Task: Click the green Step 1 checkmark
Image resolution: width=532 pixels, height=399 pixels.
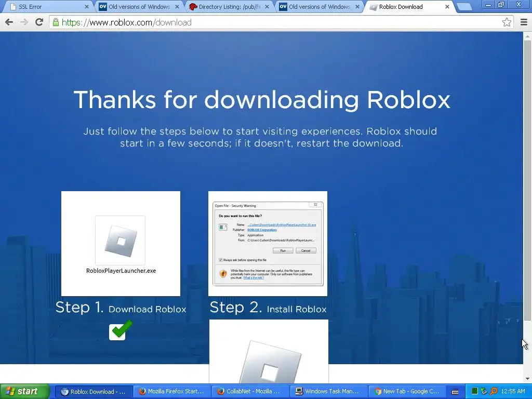Action: [x=121, y=330]
